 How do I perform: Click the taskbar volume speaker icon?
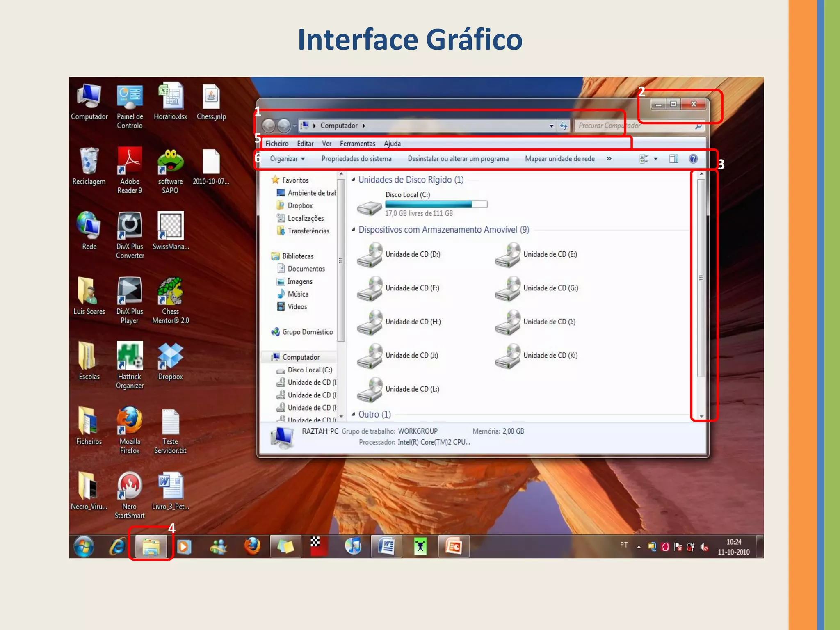click(x=704, y=547)
